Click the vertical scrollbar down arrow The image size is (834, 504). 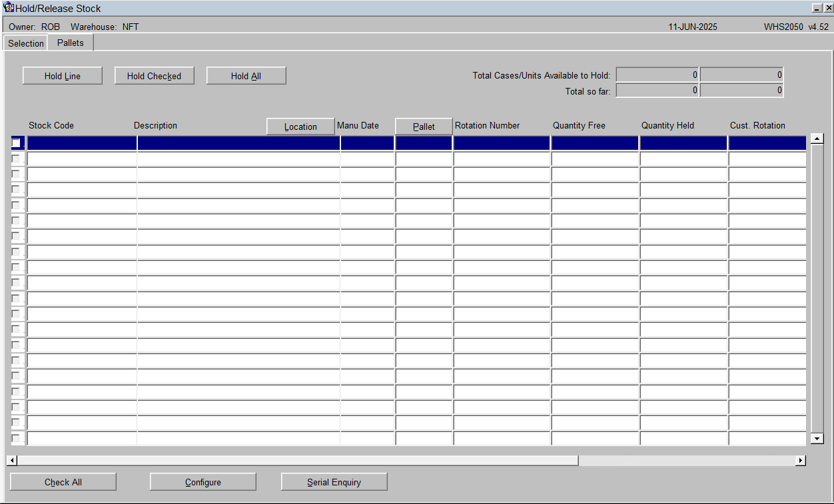tap(817, 438)
